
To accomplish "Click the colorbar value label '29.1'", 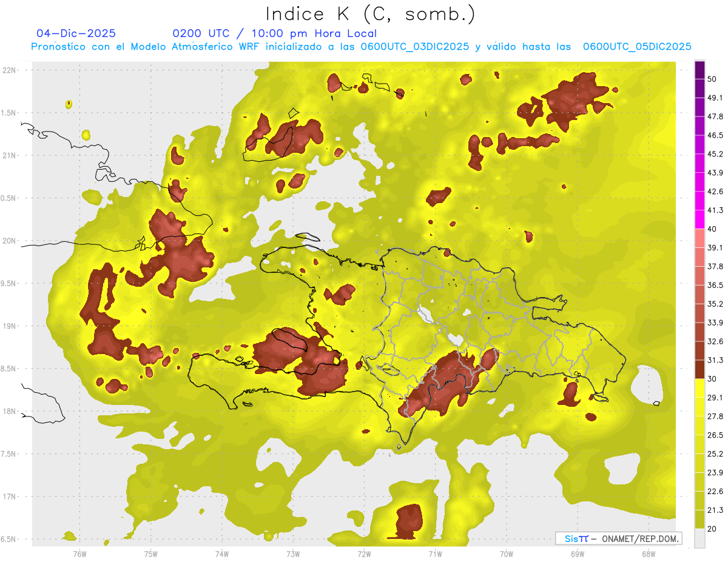I will [x=715, y=398].
